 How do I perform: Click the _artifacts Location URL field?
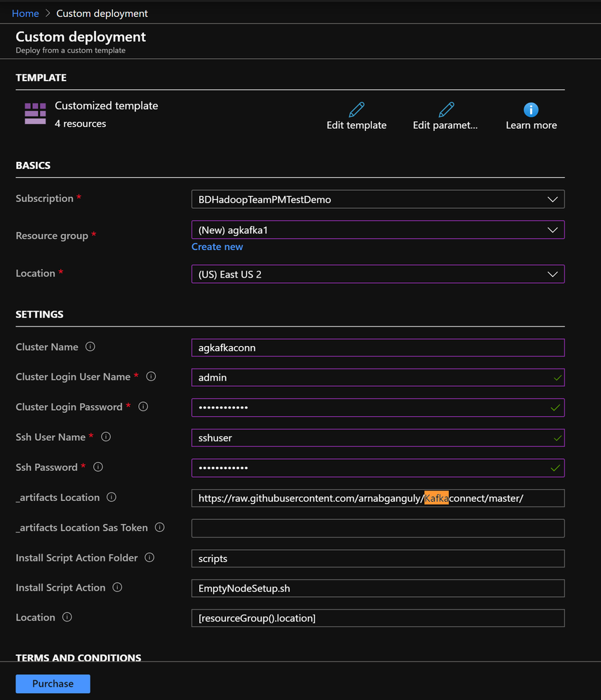(x=378, y=498)
